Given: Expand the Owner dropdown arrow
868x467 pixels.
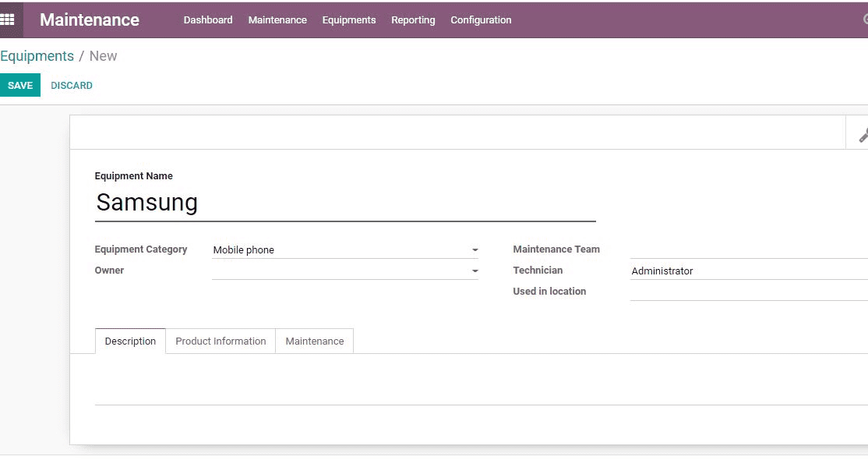Looking at the screenshot, I should click(475, 271).
